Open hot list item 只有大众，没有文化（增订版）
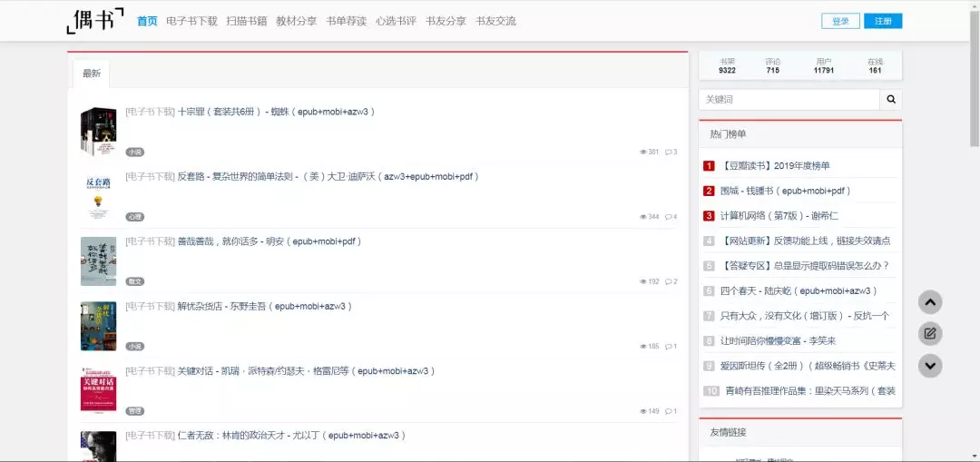Screen dimensions: 980x462 click(x=805, y=316)
